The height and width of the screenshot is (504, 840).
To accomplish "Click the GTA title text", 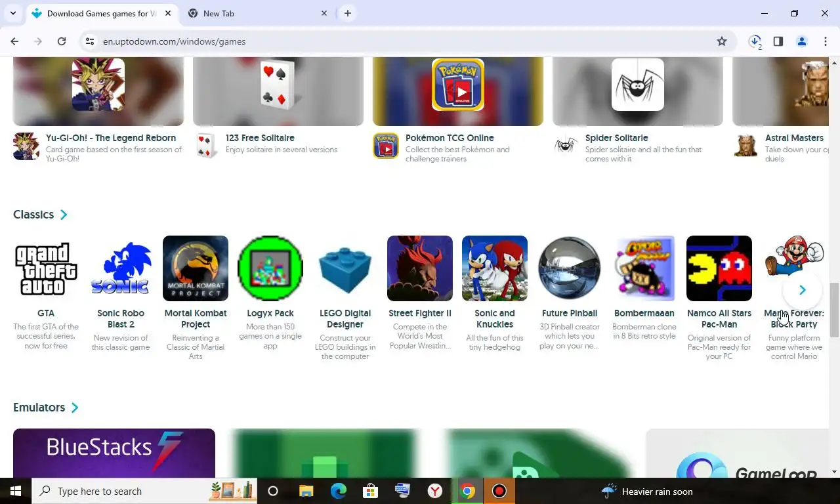I will (46, 313).
